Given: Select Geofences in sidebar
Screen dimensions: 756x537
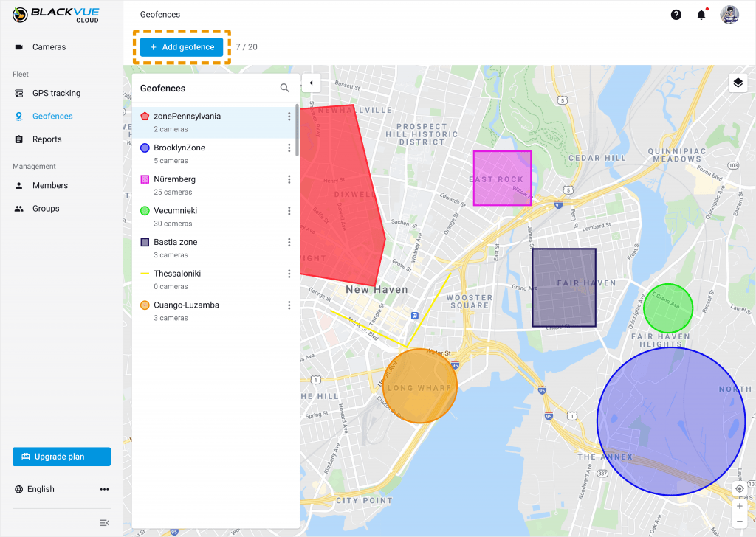Looking at the screenshot, I should [52, 116].
